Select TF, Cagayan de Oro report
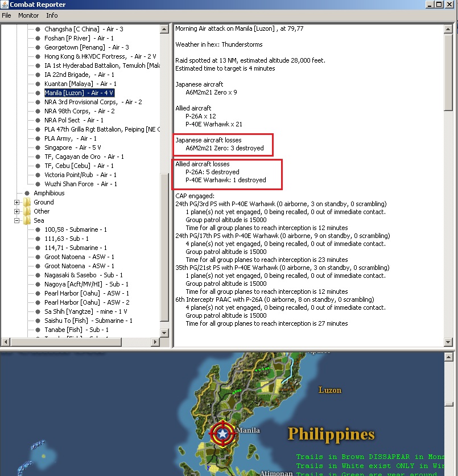This screenshot has width=458, height=476. (84, 157)
